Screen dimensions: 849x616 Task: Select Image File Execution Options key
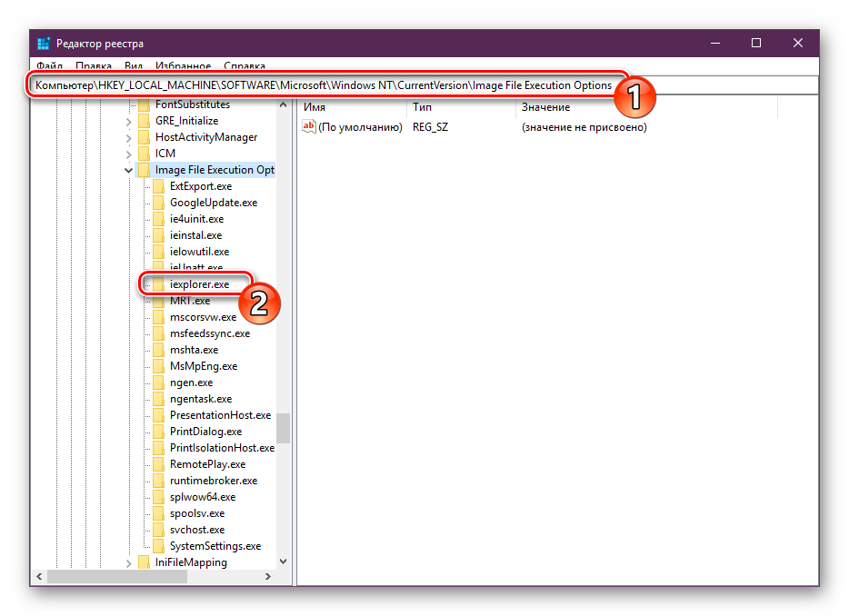point(215,170)
